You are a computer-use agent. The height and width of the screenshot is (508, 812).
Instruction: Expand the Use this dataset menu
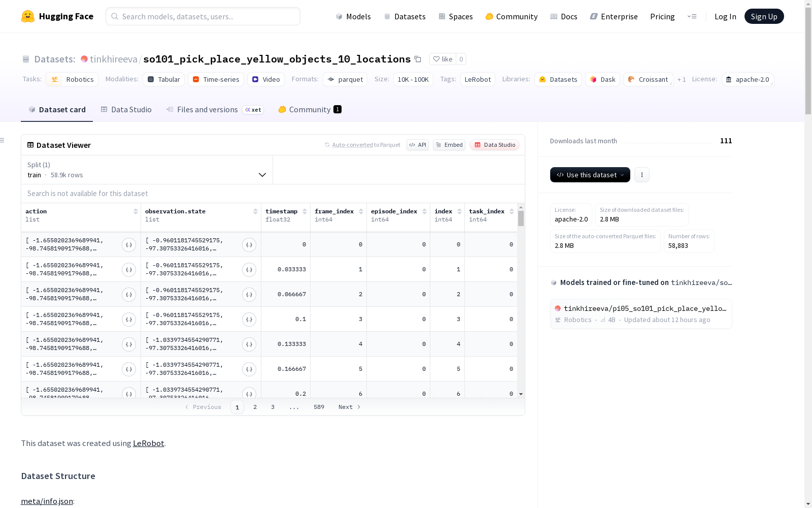click(590, 175)
